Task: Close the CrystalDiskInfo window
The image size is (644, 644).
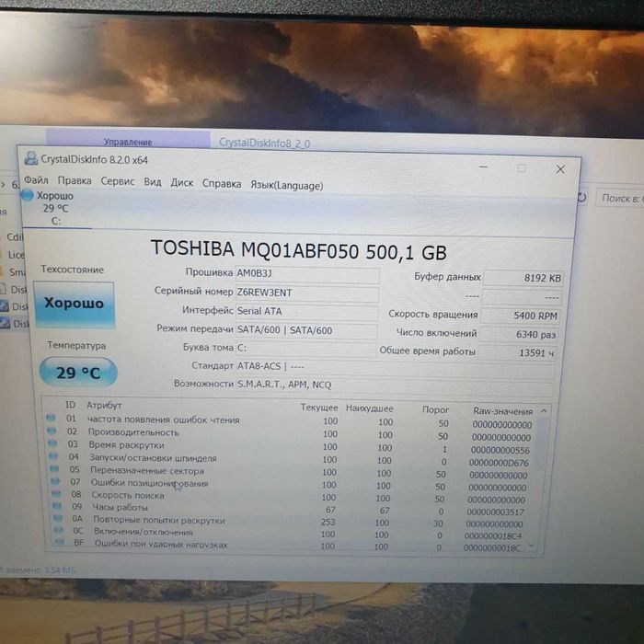Action: pos(560,169)
